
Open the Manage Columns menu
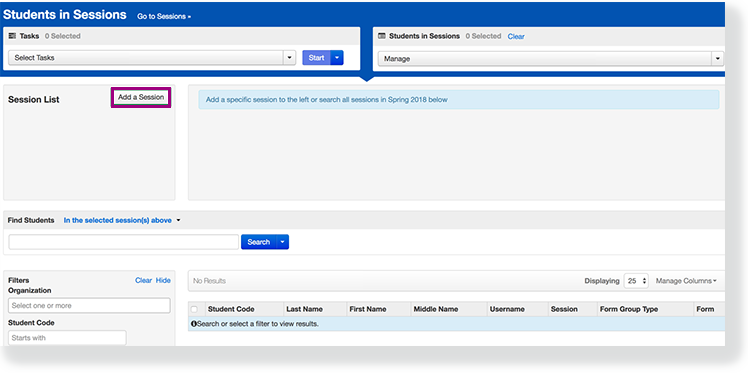point(686,281)
